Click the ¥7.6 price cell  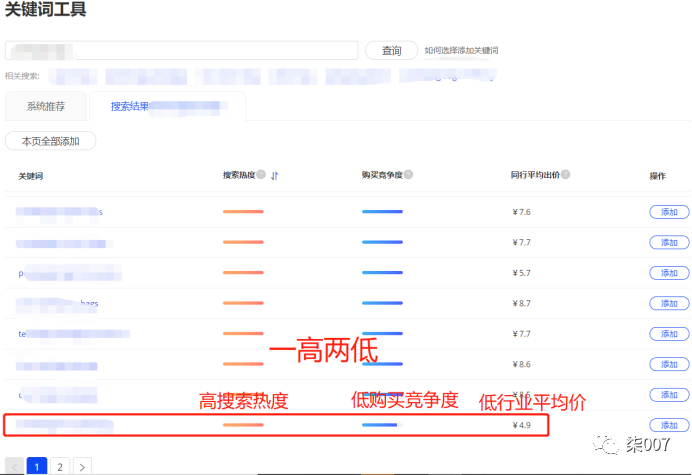[521, 212]
